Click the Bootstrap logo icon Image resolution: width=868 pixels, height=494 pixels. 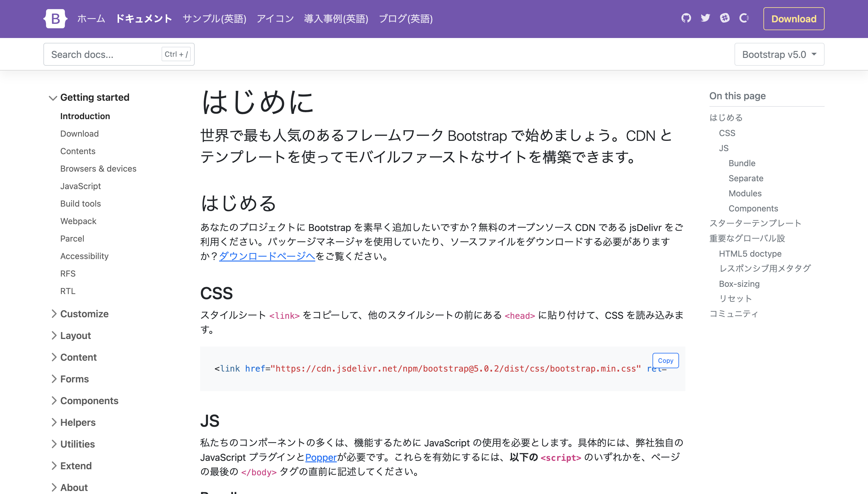pyautogui.click(x=55, y=19)
